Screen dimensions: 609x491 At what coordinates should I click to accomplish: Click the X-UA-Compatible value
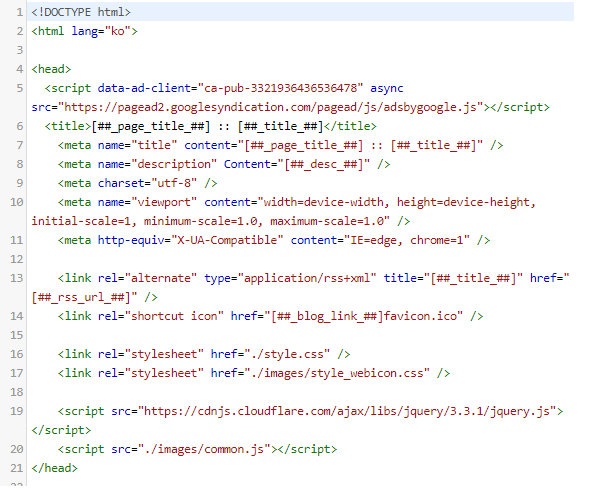click(227, 240)
